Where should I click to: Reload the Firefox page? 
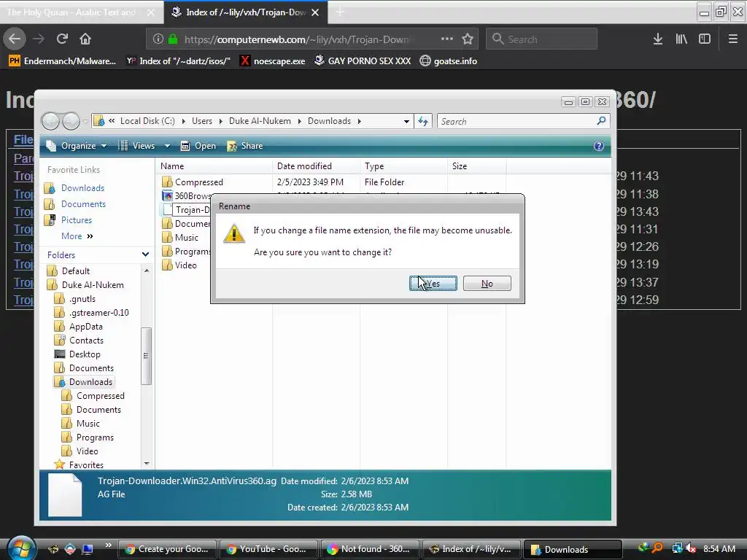click(x=62, y=39)
